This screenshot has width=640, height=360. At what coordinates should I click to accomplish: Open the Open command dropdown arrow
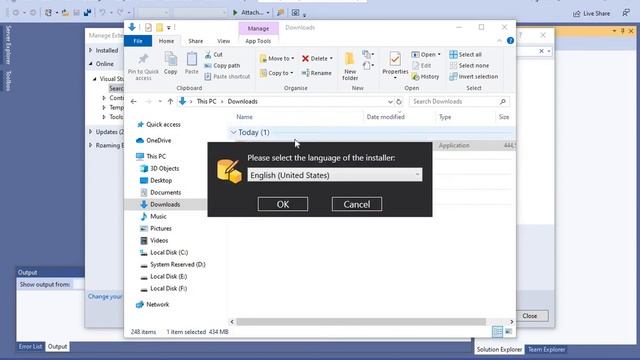(439, 54)
